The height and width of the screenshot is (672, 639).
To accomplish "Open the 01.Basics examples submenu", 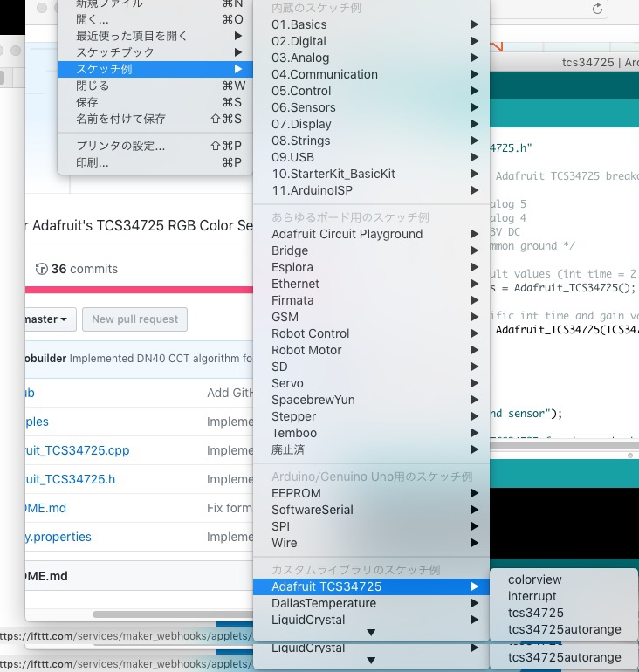I will 371,24.
